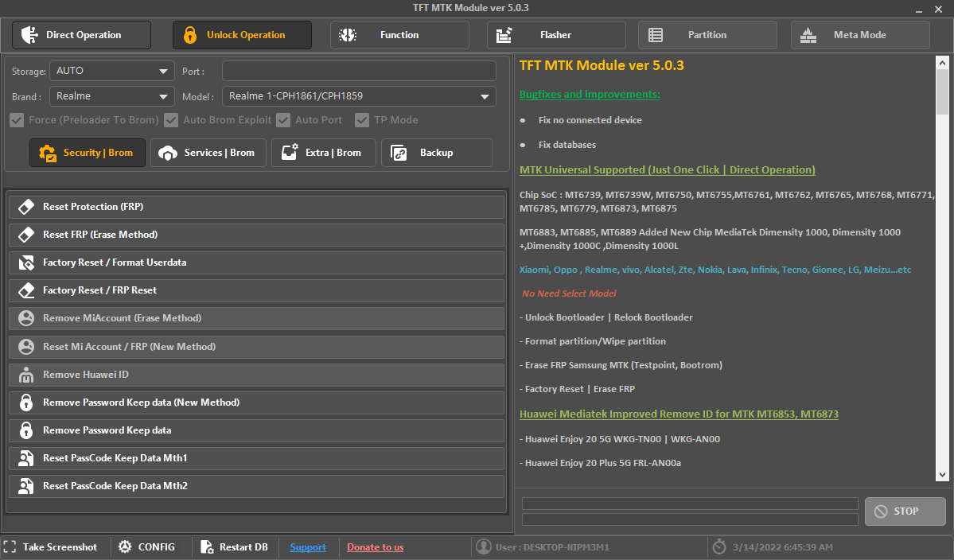The height and width of the screenshot is (560, 954).
Task: Toggle the Auto Brom Exploit checkbox
Action: click(x=171, y=120)
